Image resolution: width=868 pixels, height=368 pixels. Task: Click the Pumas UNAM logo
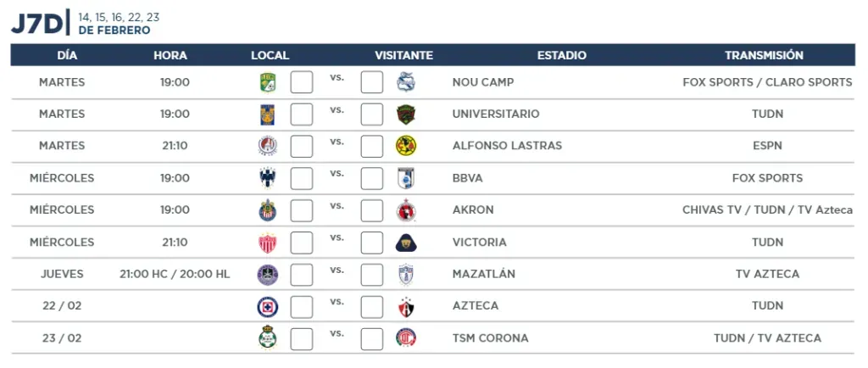[406, 242]
